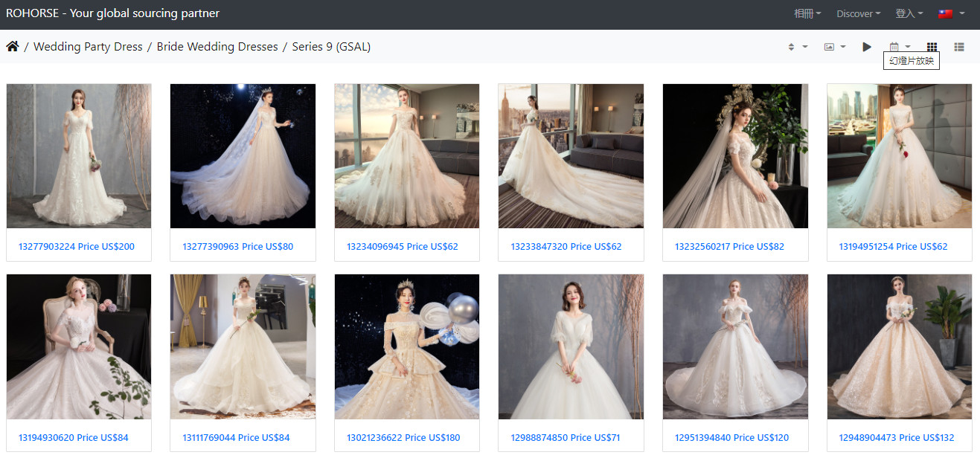Open the calendar view dropdown
980x458 pixels.
coord(900,47)
